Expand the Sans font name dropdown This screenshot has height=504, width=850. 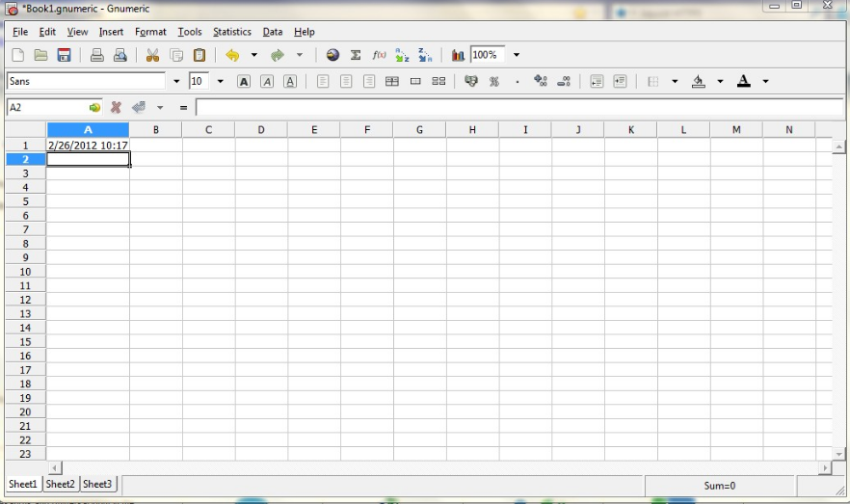(x=176, y=82)
